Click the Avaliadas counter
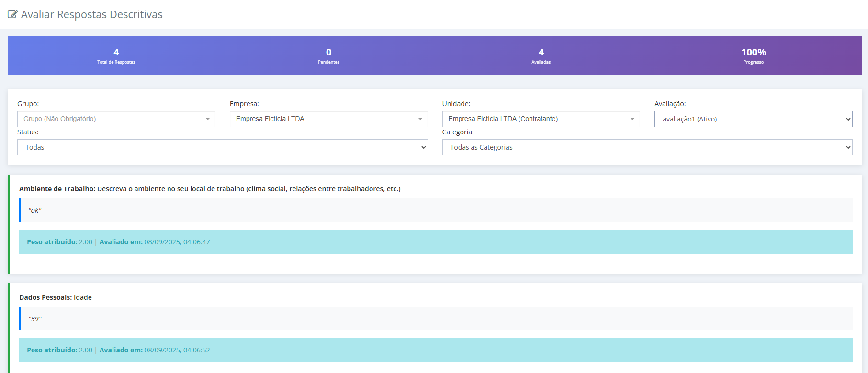 click(541, 56)
